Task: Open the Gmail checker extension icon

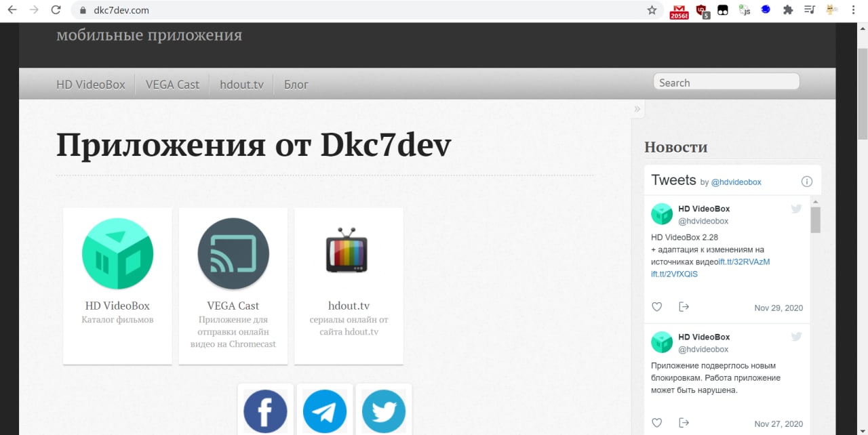Action: (679, 11)
